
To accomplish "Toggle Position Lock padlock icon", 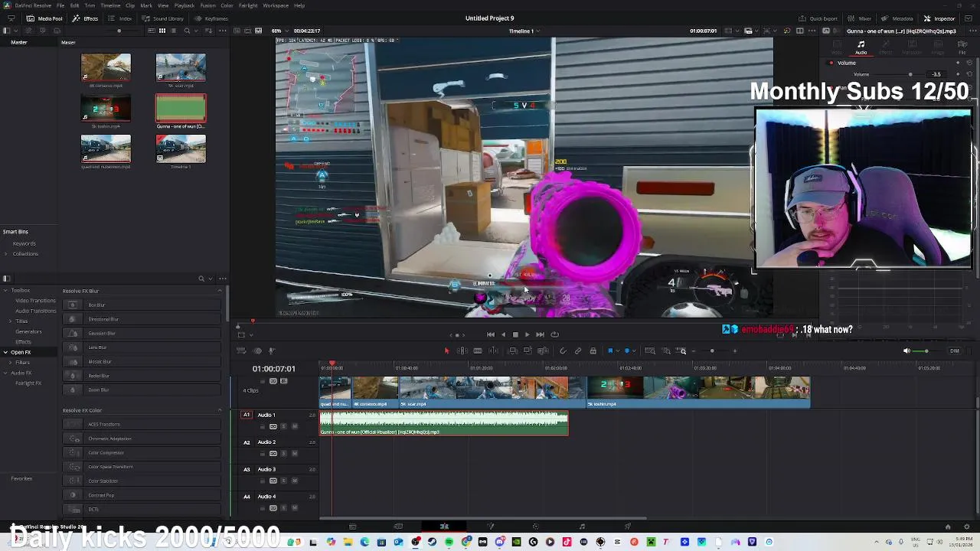I will coord(593,351).
